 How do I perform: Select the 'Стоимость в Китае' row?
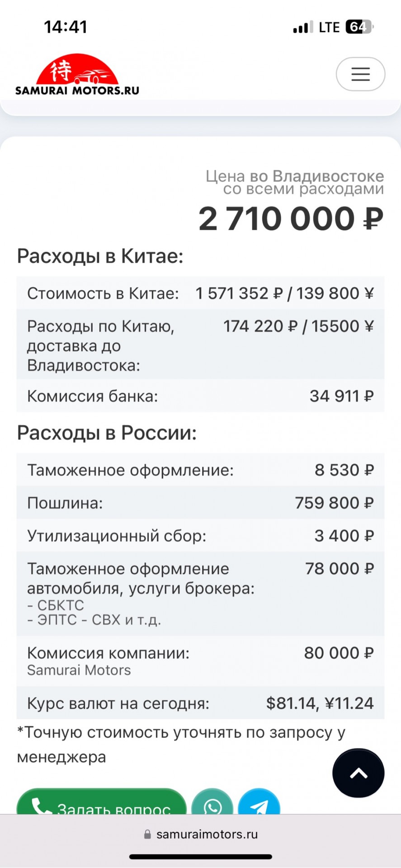point(200,293)
